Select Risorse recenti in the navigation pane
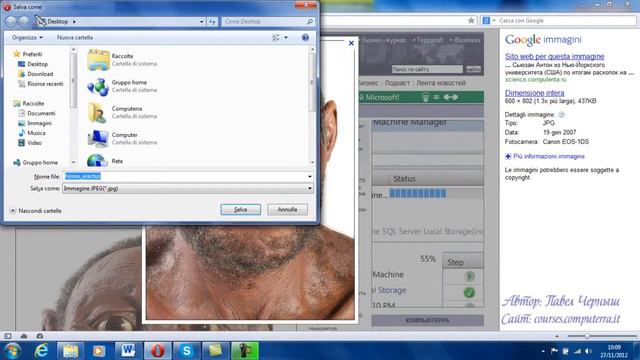 (x=41, y=84)
